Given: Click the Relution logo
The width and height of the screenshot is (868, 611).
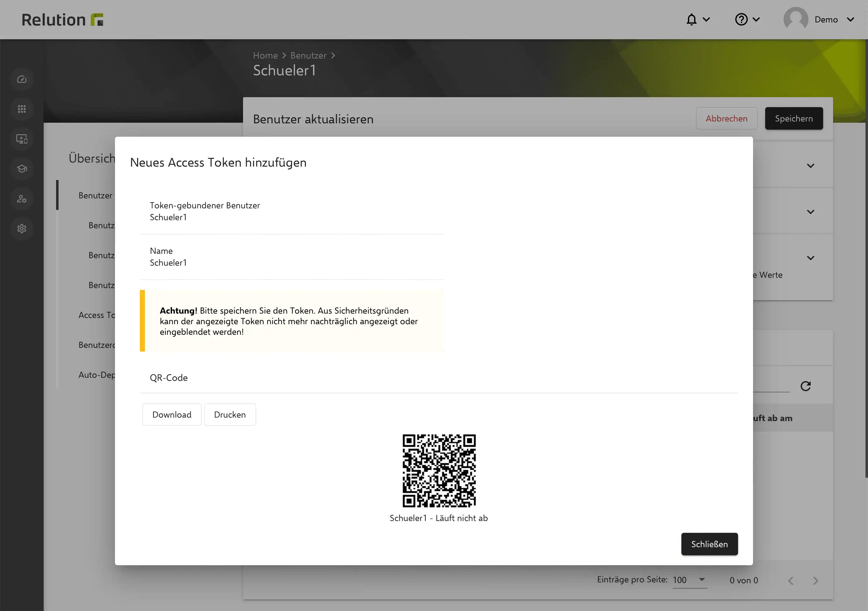Looking at the screenshot, I should click(x=62, y=20).
